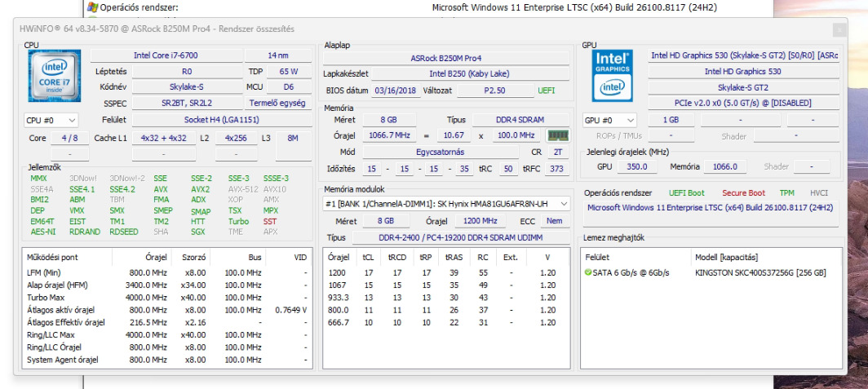Click the RDSEED feature label
Viewport: 868px width, 389px height.
coord(124,232)
